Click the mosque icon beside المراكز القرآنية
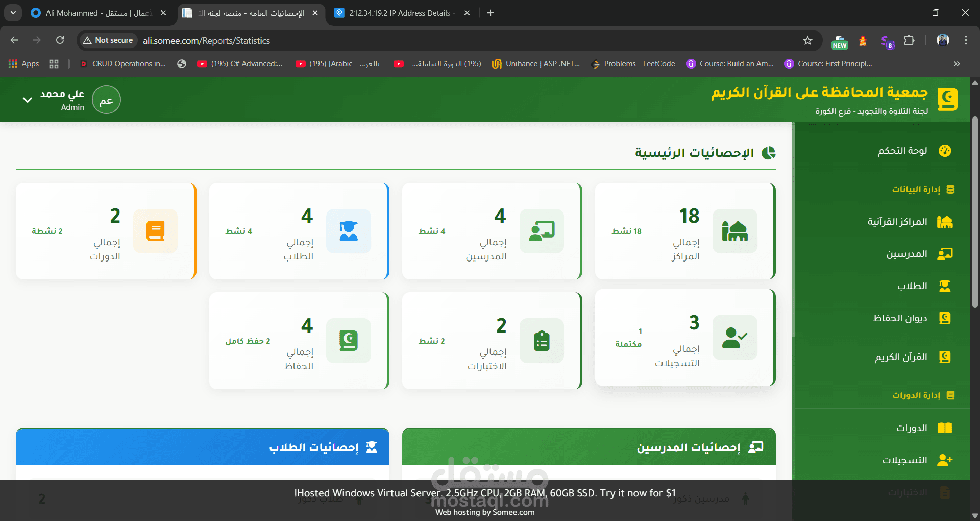The height and width of the screenshot is (521, 980). 945,222
